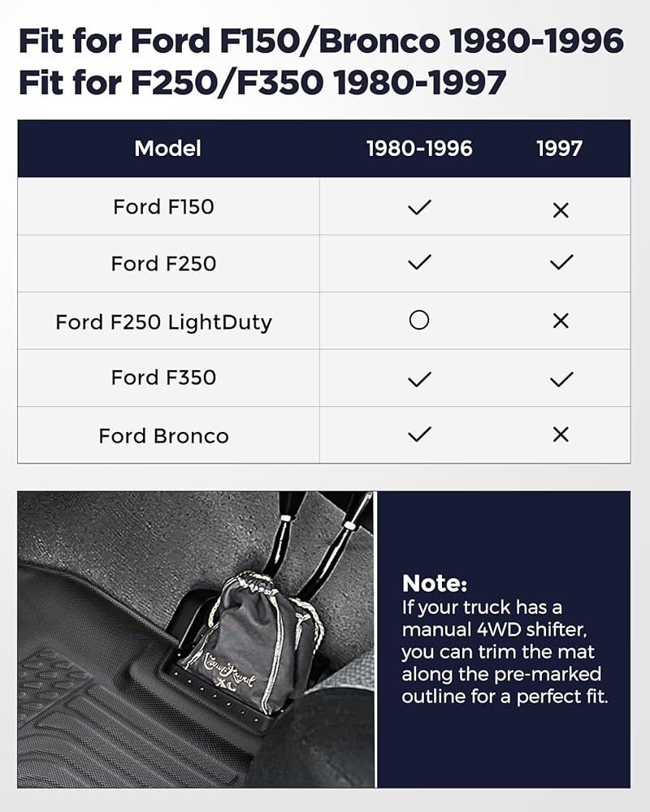Click the Ford Bronco 1997 cross mark
The width and height of the screenshot is (650, 812).
[x=560, y=434]
